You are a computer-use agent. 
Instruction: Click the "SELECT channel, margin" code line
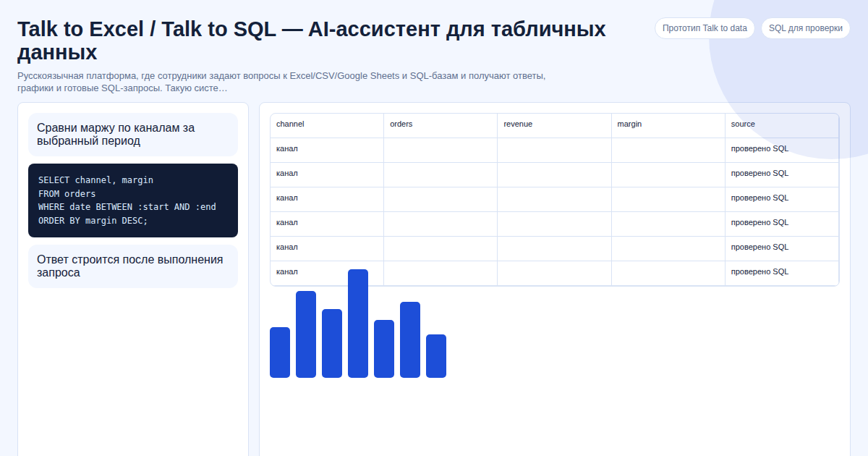coord(95,180)
